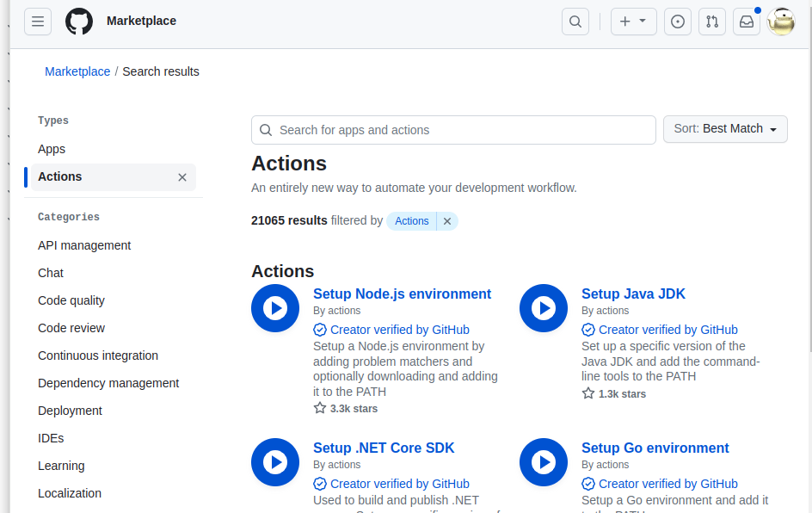Viewport: 812px width, 513px height.
Task: Go to Marketplace breadcrumb link
Action: tap(77, 71)
